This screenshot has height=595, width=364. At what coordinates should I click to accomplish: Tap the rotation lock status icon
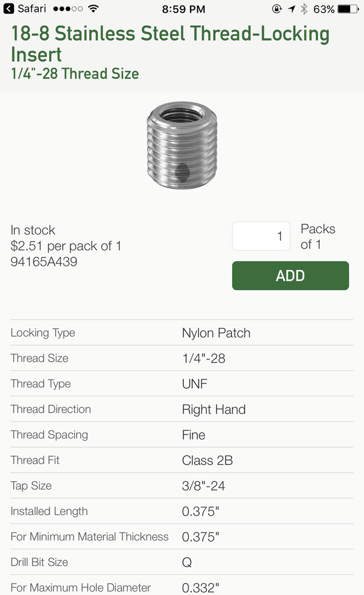pos(277,9)
